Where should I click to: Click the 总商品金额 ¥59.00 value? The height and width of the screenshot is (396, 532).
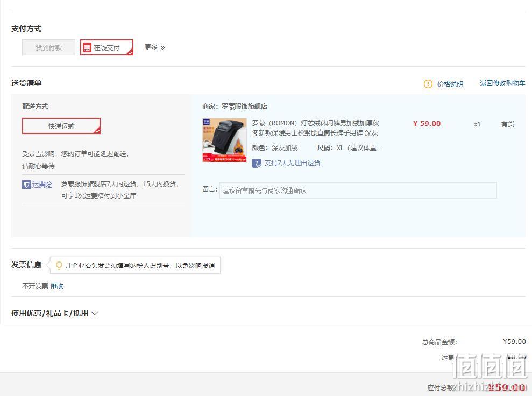514,341
